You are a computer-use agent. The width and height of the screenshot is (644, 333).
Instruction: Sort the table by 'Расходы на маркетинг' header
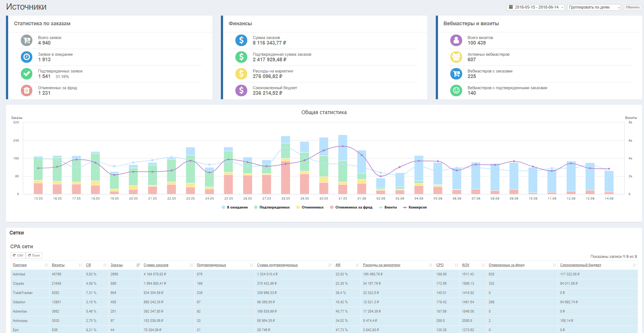(381, 265)
